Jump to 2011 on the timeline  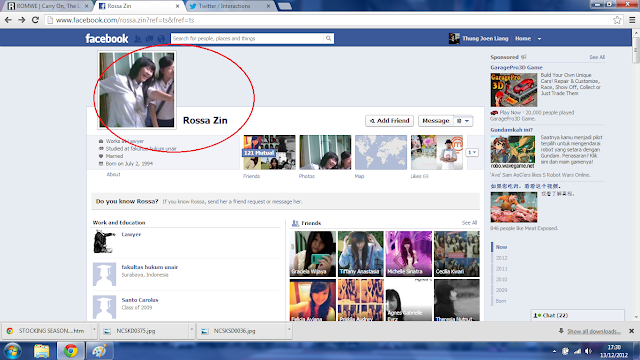click(x=501, y=269)
